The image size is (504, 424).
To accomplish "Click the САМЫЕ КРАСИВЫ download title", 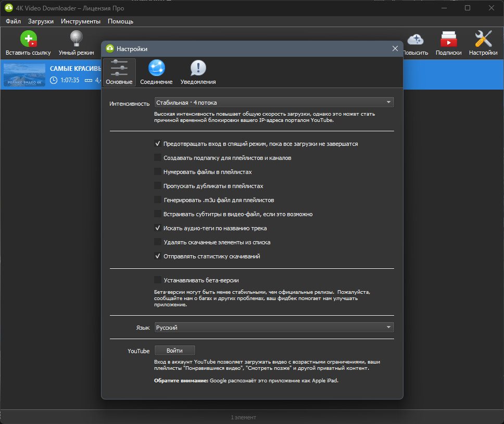I will pyautogui.click(x=75, y=68).
